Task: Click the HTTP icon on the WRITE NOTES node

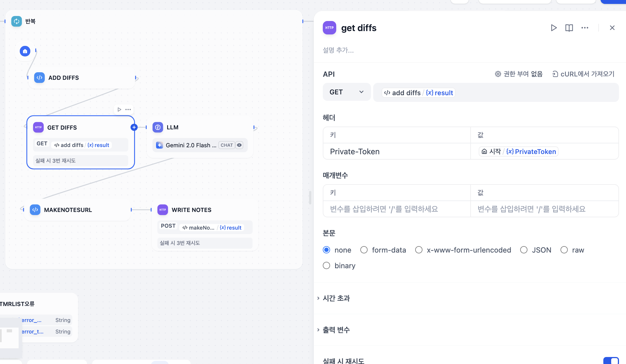Action: click(163, 210)
